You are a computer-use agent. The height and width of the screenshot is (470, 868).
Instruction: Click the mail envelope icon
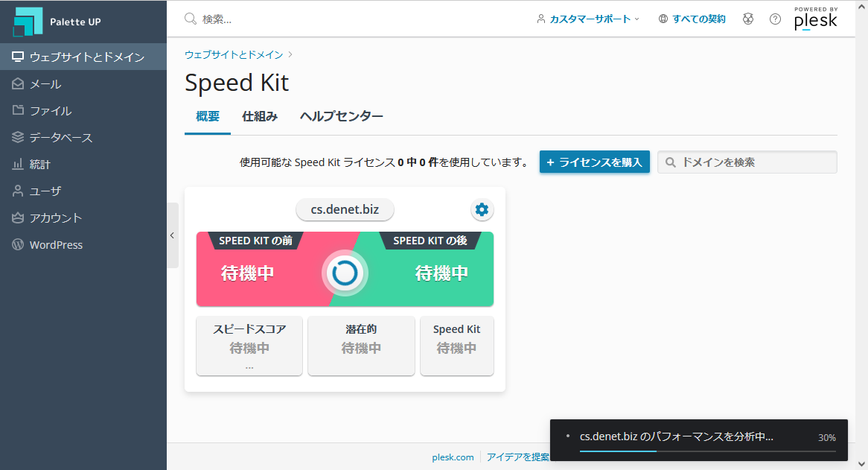tap(18, 83)
